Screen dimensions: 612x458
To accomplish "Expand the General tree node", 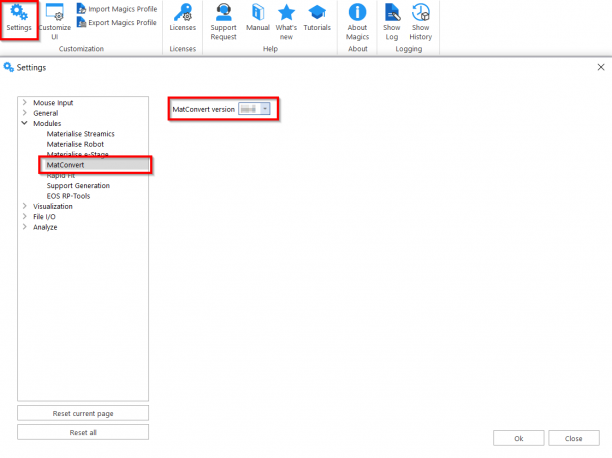I will tap(25, 113).
